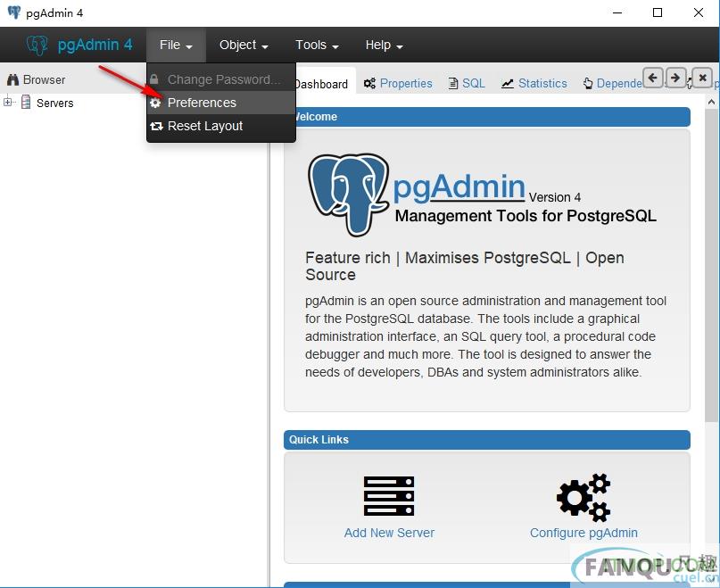Viewport: 720px width, 588px height.
Task: Click the Tools menu caret arrow
Action: [335, 47]
